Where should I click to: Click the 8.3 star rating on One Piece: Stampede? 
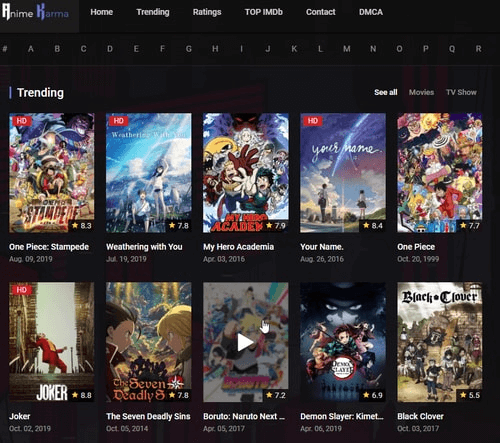point(82,226)
